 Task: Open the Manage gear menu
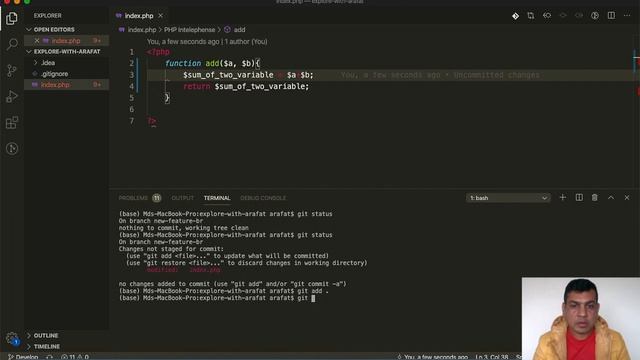coord(12,338)
